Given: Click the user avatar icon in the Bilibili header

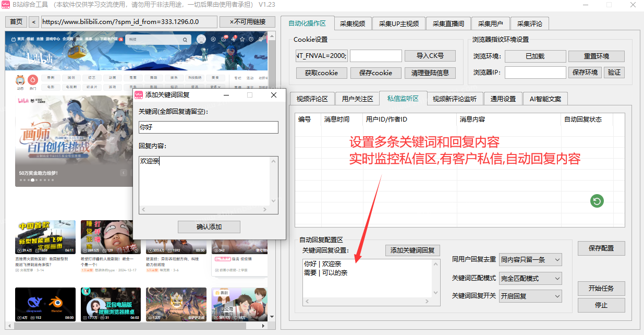Looking at the screenshot, I should pyautogui.click(x=201, y=39).
